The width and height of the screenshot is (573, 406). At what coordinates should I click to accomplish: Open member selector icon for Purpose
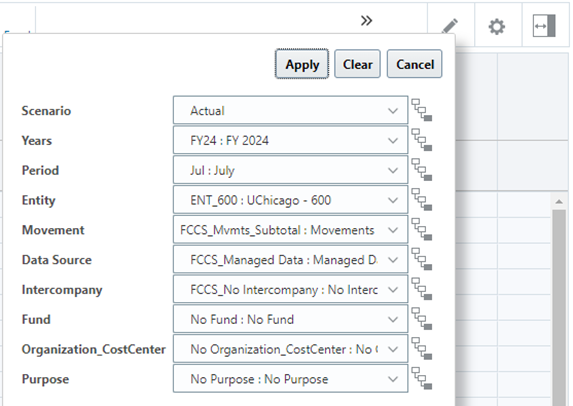[422, 378]
